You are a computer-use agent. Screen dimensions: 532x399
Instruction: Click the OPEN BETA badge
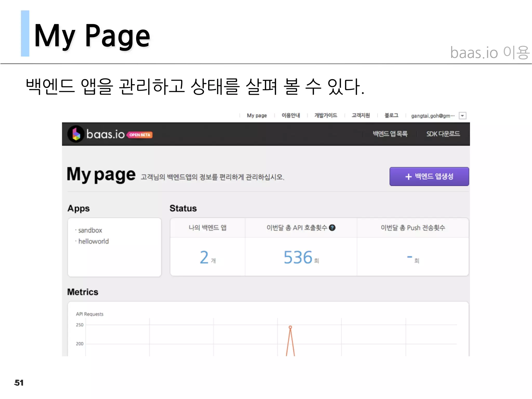coord(140,135)
